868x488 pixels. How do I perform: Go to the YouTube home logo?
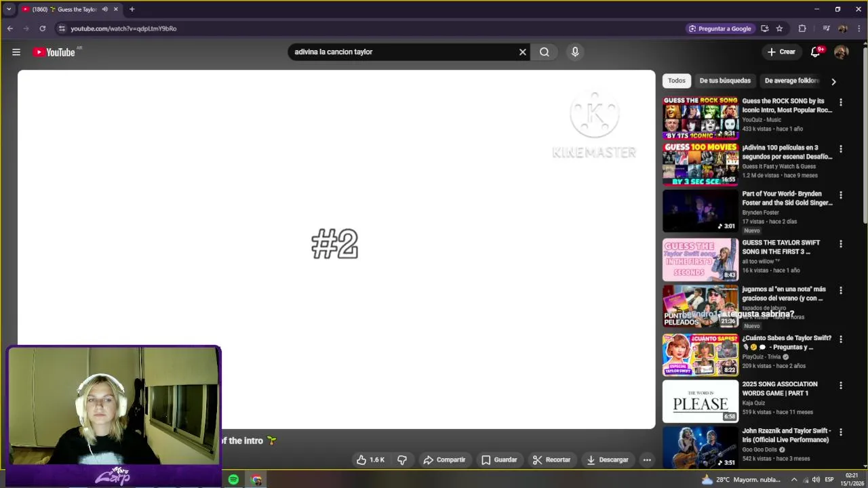tap(54, 52)
